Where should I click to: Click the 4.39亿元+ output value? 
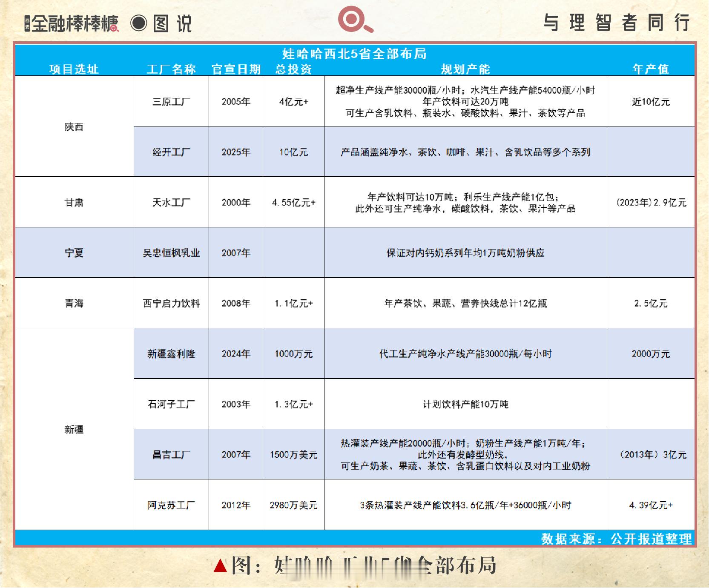coord(651,505)
